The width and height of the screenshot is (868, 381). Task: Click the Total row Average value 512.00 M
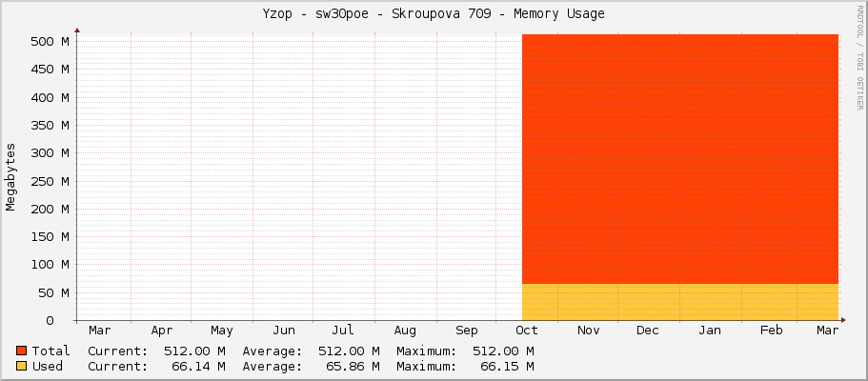click(349, 351)
